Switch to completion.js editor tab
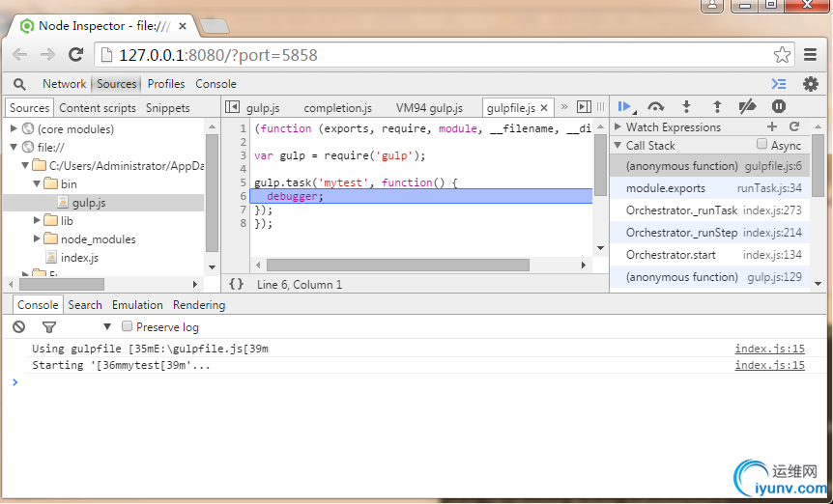Viewport: 833px width, 504px height. pos(338,108)
